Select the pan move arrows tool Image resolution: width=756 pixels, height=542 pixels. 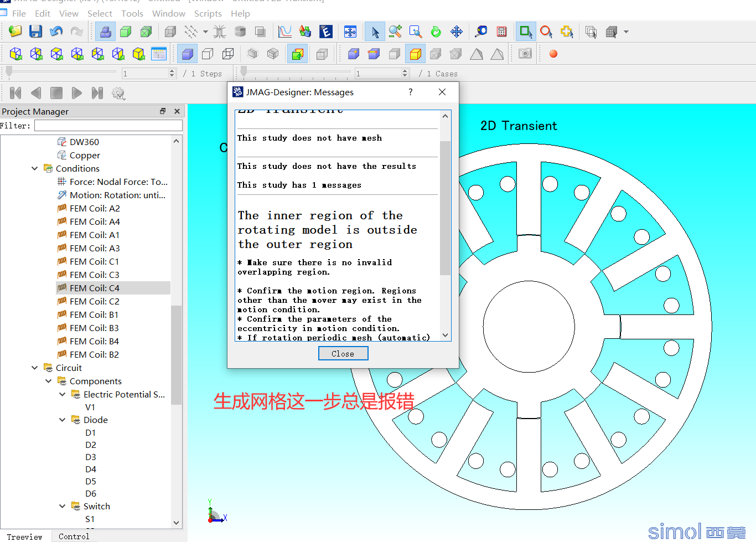[x=457, y=32]
